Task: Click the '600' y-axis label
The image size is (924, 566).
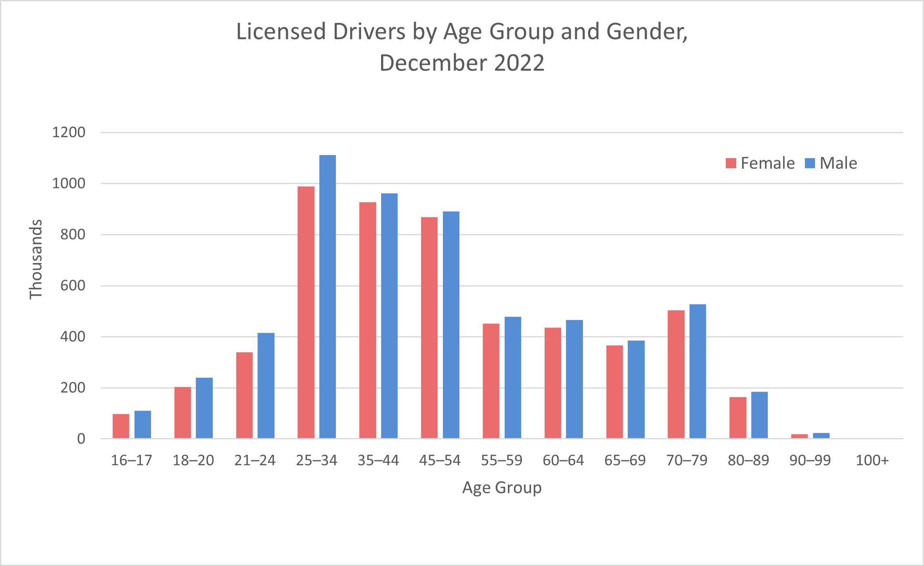Action: pos(73,286)
